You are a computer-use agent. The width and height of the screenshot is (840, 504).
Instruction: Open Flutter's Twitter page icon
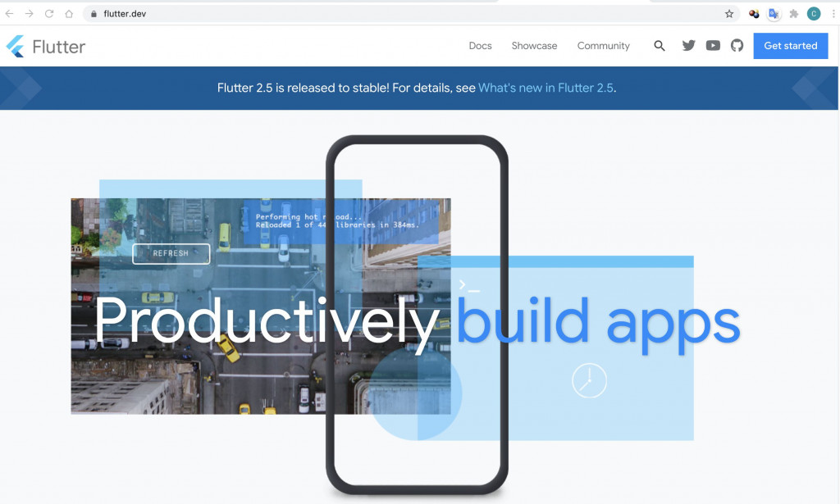pyautogui.click(x=688, y=45)
